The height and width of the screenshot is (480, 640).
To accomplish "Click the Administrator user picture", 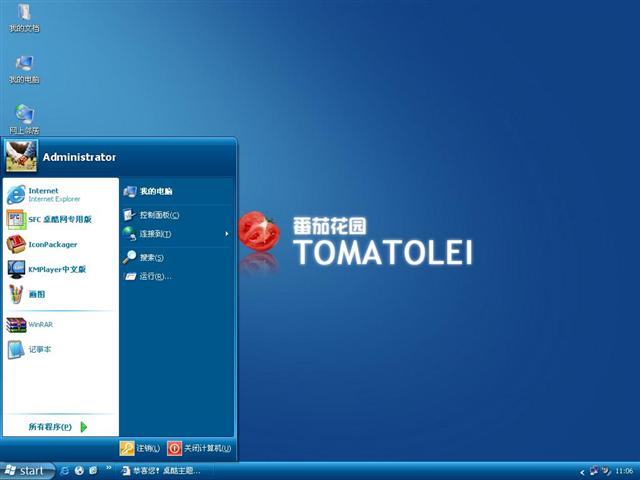I will 21,157.
